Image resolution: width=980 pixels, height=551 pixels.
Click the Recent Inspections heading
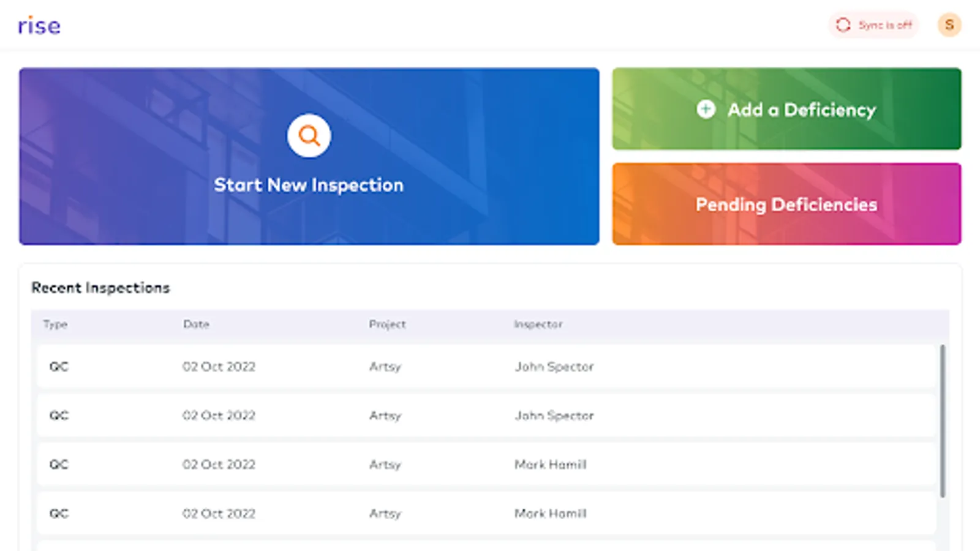coord(100,288)
